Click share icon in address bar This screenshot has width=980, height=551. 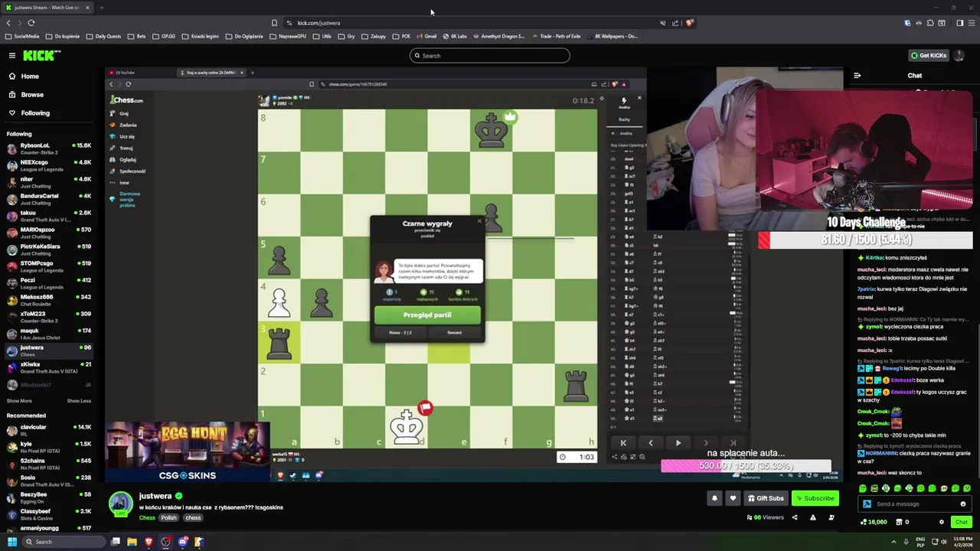point(675,23)
